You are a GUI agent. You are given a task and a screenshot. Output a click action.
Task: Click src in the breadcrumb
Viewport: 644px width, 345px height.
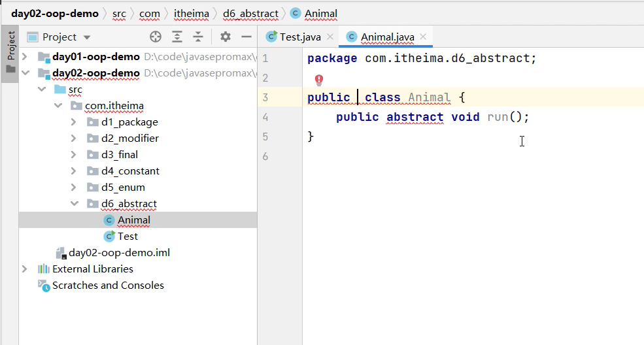coord(119,14)
